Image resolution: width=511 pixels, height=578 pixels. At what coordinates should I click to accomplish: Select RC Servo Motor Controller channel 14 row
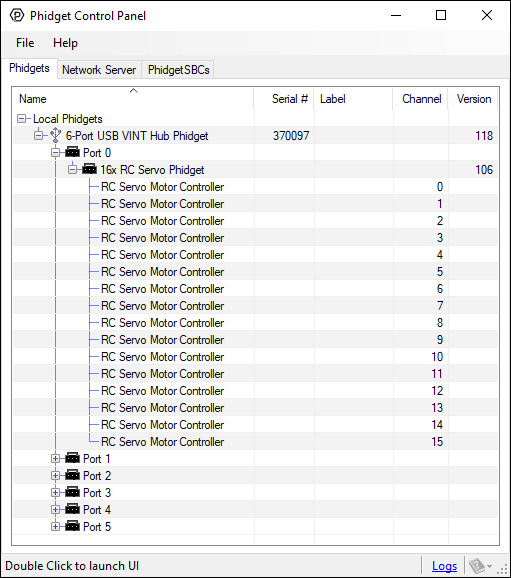pos(256,424)
